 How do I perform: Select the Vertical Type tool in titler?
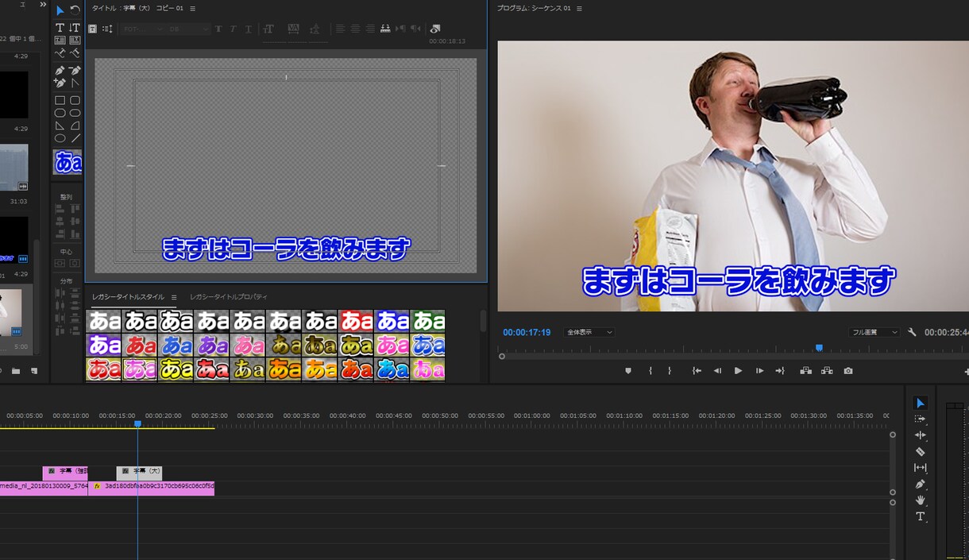[x=75, y=28]
